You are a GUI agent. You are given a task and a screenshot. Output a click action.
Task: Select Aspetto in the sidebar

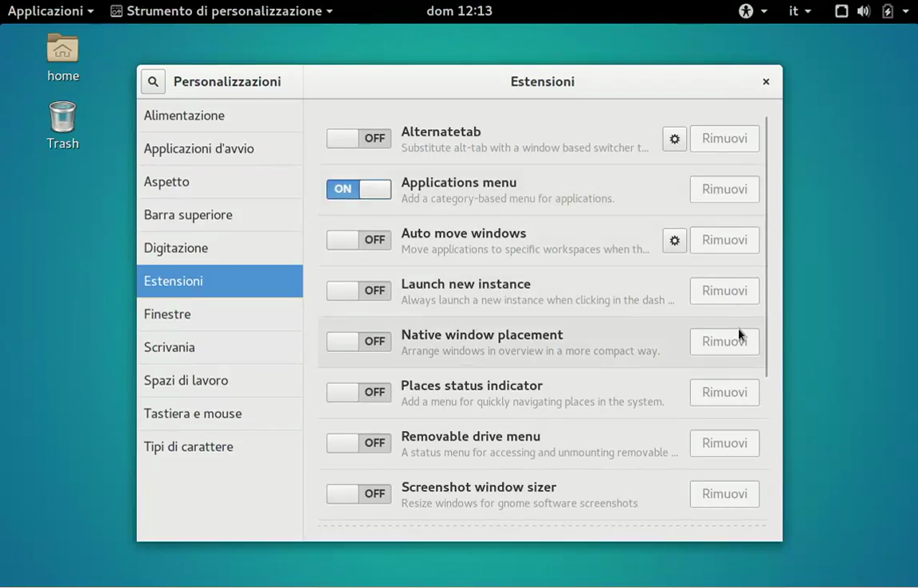coord(167,182)
